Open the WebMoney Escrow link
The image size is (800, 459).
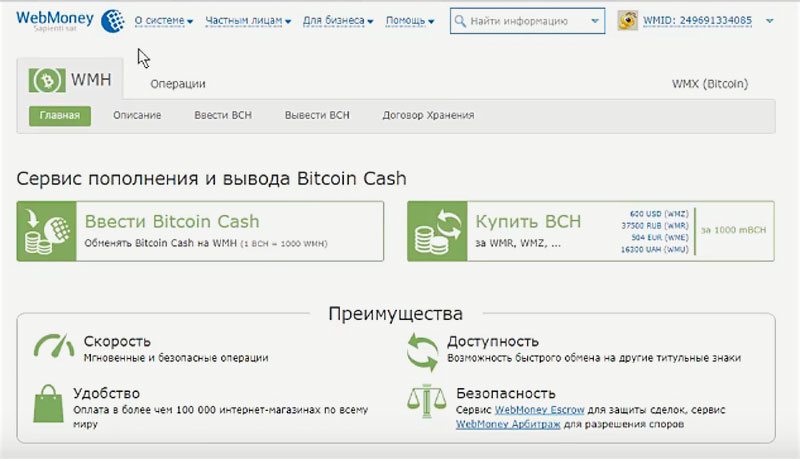(539, 410)
